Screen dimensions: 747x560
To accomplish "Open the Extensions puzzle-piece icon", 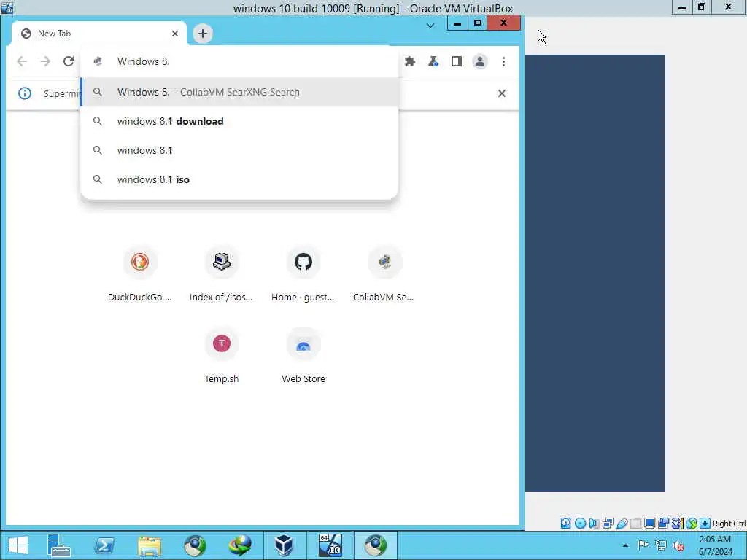I will pyautogui.click(x=410, y=61).
